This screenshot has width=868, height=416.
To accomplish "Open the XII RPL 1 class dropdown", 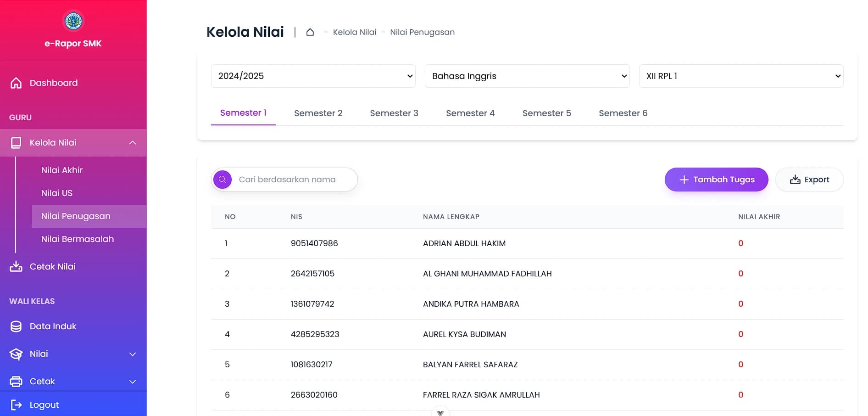I will [x=740, y=76].
